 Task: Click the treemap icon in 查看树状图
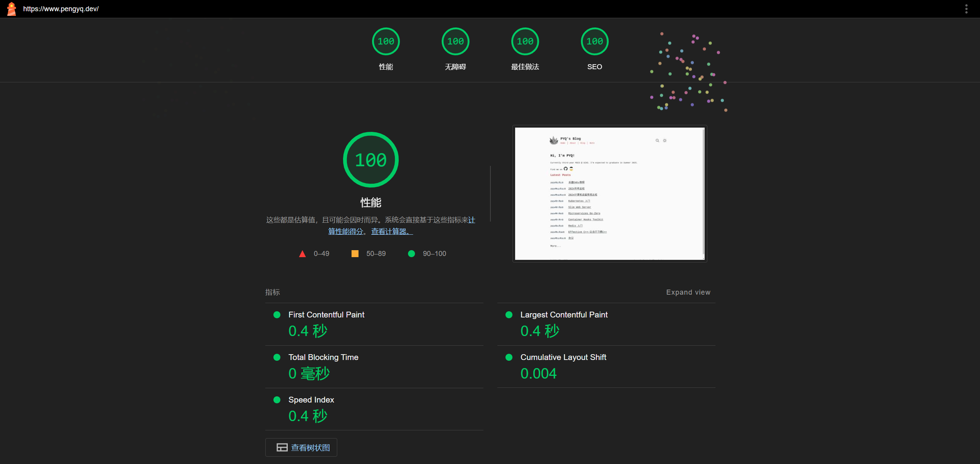[x=282, y=447]
